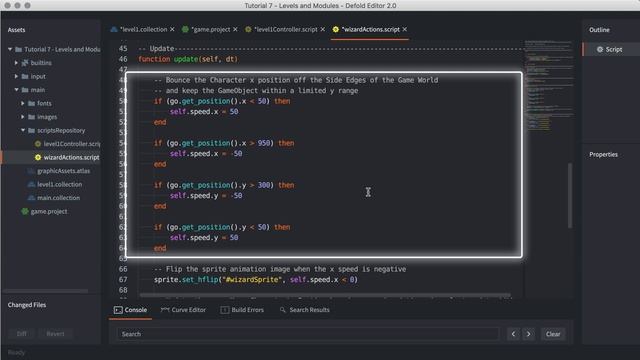This screenshot has width=640, height=360.
Task: Click 'function update(self, dt)' code line
Action: [188, 59]
